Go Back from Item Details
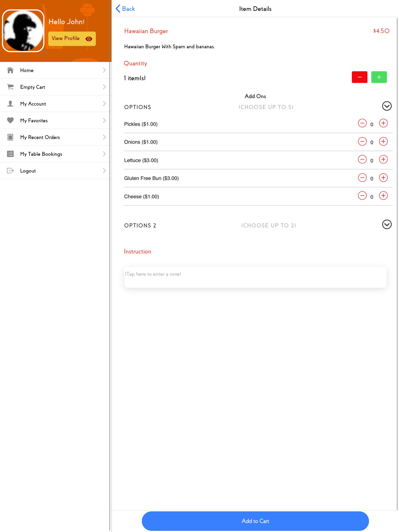Screen dimensions: 399x532 pos(125,9)
